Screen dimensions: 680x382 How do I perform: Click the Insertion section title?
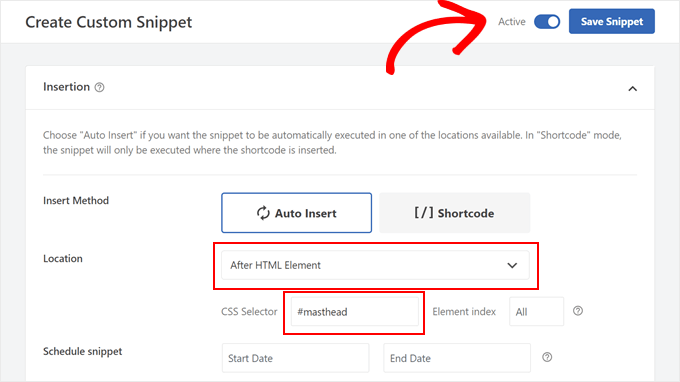click(66, 87)
